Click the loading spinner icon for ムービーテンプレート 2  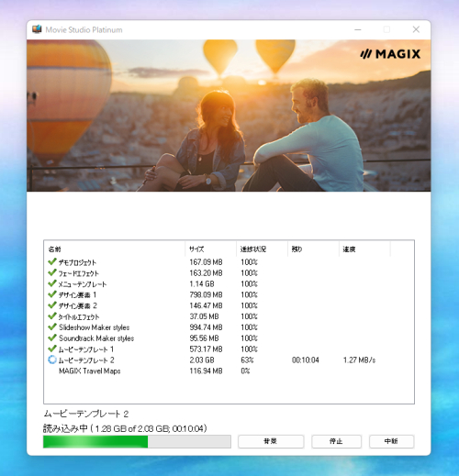pos(52,360)
